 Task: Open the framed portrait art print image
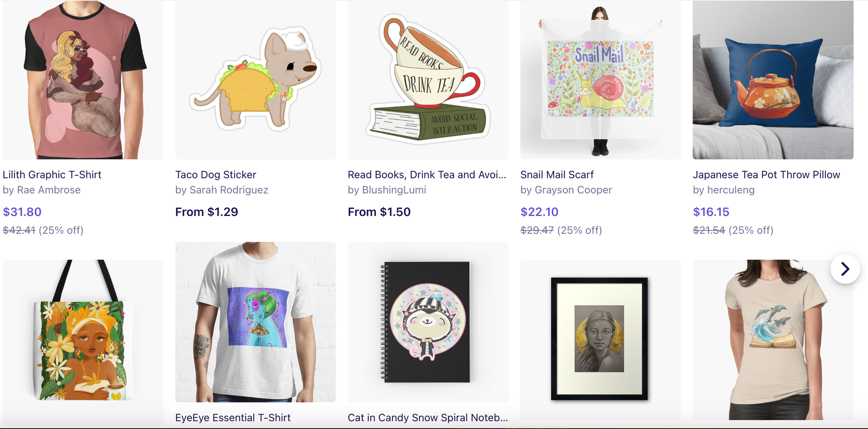600,340
